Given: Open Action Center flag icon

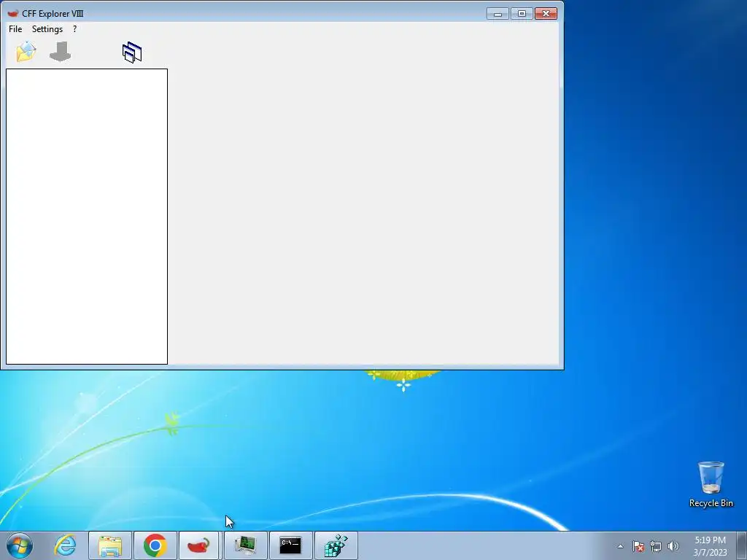Looking at the screenshot, I should pos(638,546).
